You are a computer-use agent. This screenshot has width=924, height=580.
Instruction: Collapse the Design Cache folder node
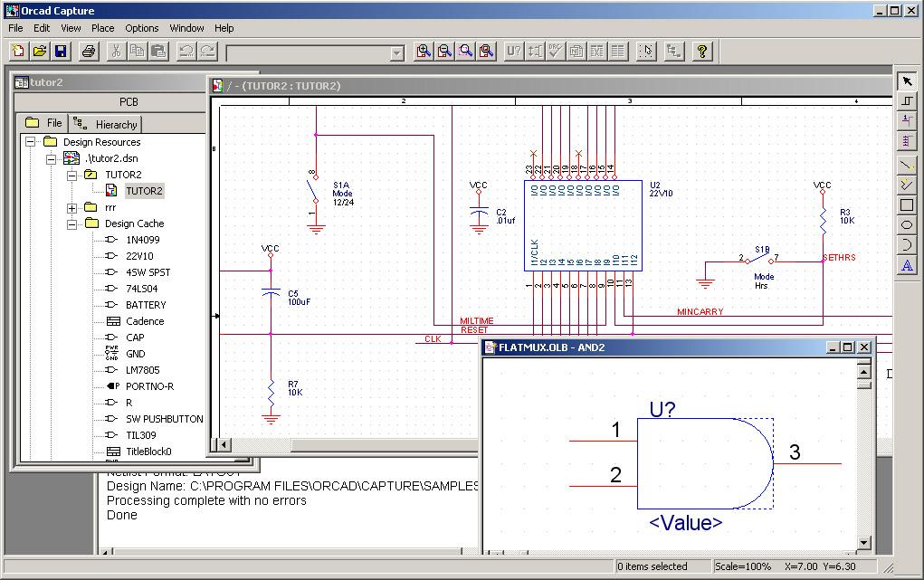[x=71, y=224]
